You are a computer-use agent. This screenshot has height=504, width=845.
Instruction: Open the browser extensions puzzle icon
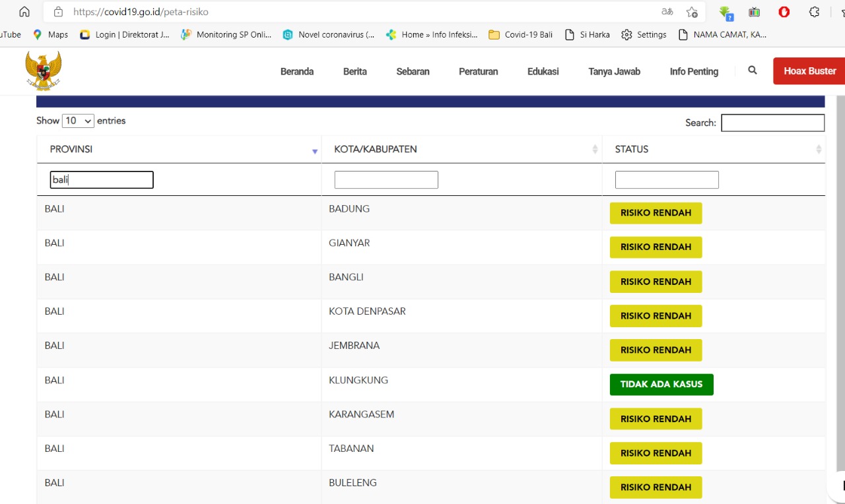tap(814, 12)
